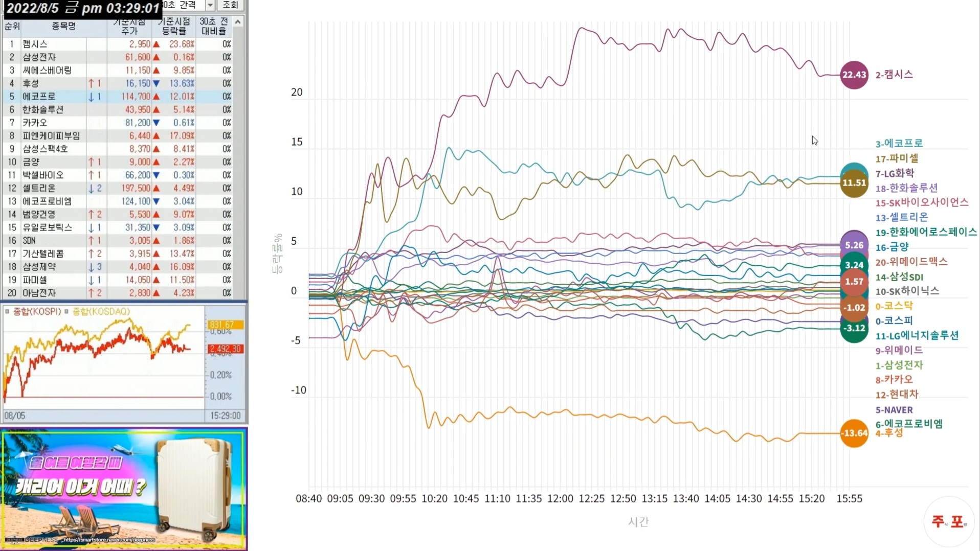Toggle the 종합(KOSDAQ) legend marker
This screenshot has height=551, width=980.
(66, 311)
